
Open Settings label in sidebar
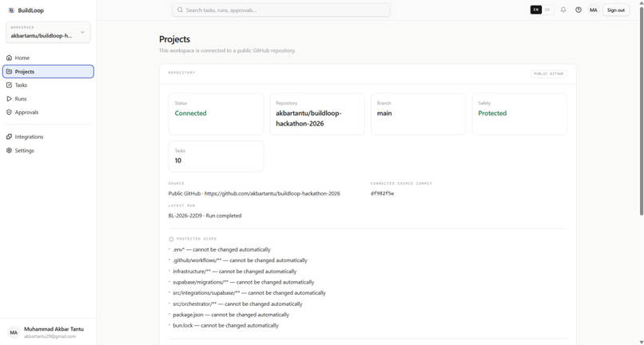click(25, 150)
